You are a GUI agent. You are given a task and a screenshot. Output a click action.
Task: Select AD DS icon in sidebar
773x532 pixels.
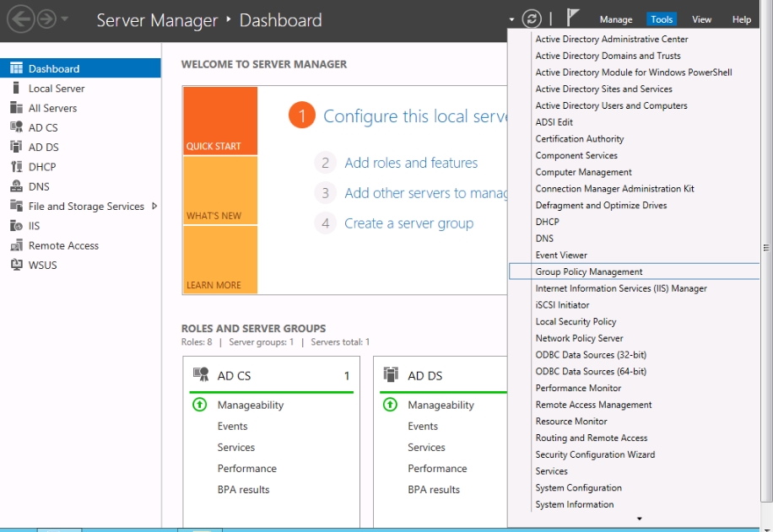tap(16, 147)
